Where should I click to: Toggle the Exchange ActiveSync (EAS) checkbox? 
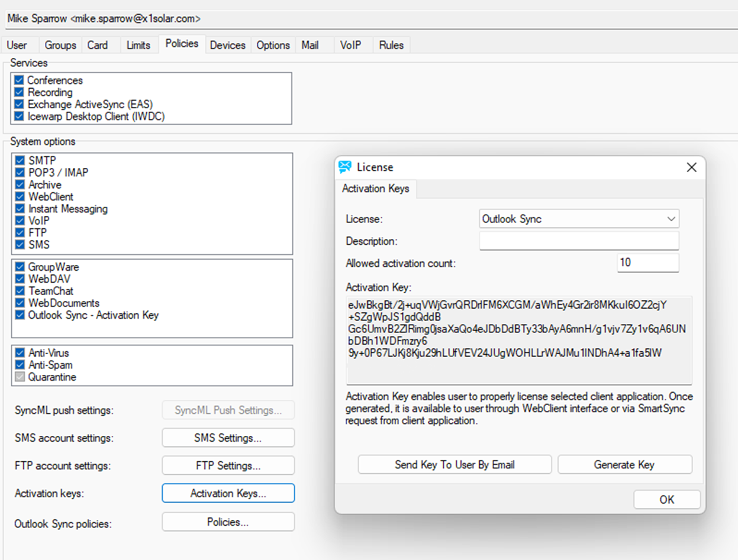tap(20, 105)
